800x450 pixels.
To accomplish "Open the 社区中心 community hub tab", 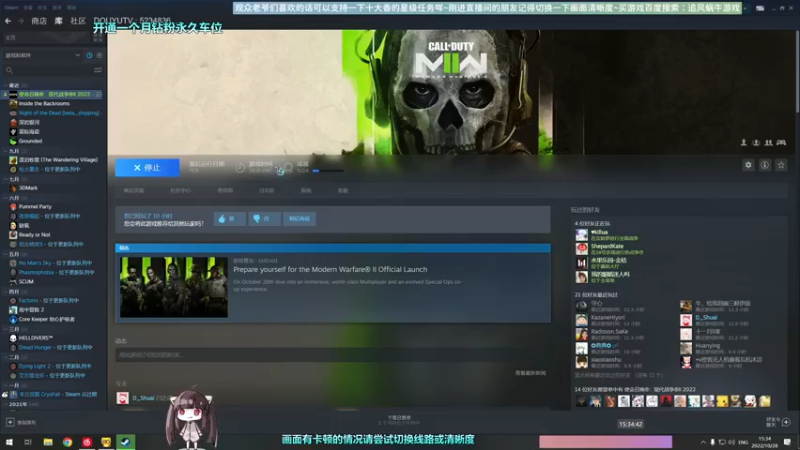I will 181,190.
